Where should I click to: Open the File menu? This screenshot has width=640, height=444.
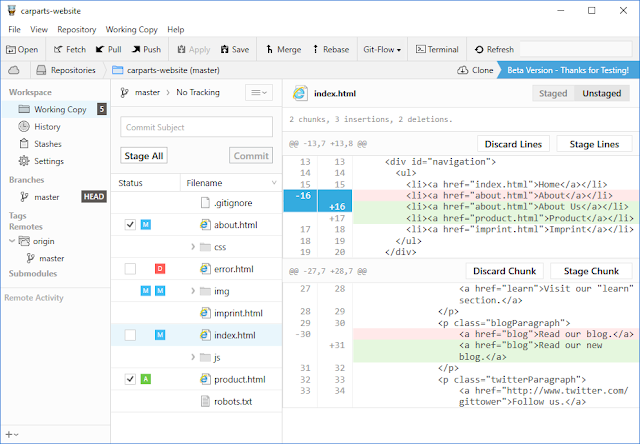[14, 29]
